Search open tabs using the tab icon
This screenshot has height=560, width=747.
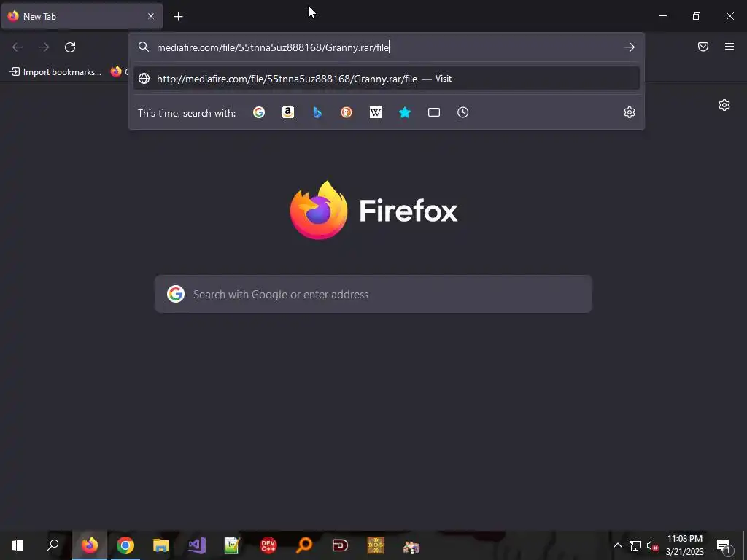[433, 112]
